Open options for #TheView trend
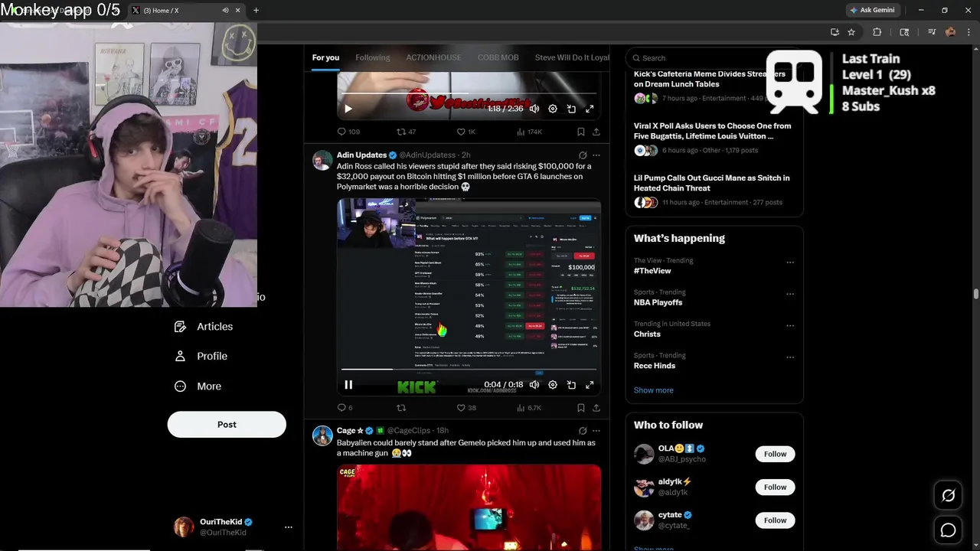Viewport: 980px width, 551px height. click(790, 262)
